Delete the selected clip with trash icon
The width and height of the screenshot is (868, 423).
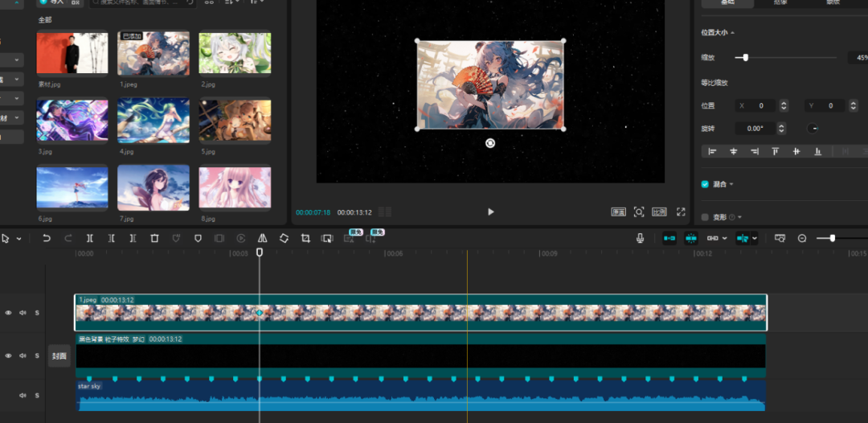click(x=154, y=239)
